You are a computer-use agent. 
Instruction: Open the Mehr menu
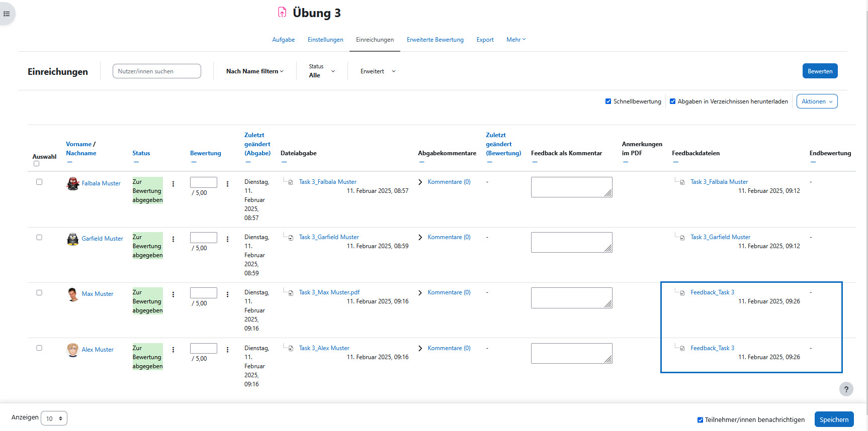click(516, 40)
